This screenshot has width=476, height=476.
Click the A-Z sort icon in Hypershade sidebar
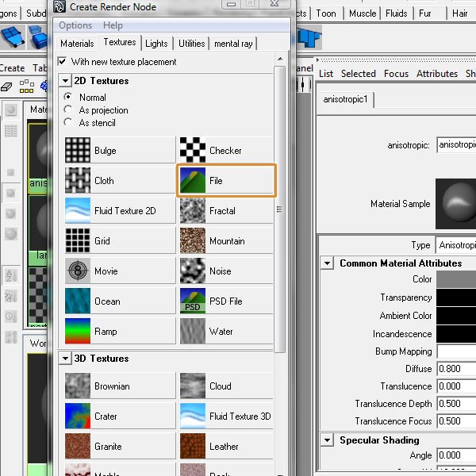pos(10,275)
